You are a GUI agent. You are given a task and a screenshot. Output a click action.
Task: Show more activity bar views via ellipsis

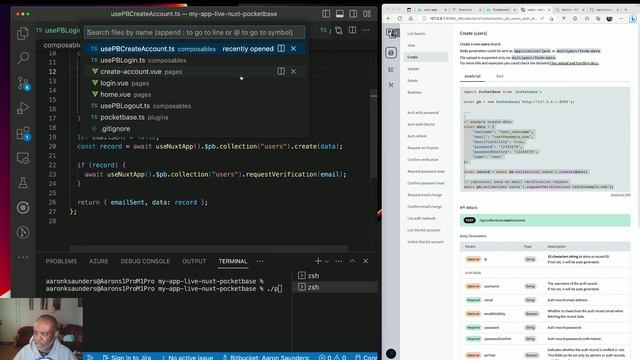23,257
